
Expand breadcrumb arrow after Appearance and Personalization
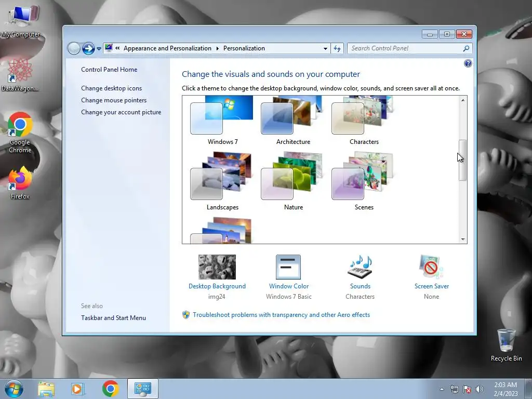218,48
